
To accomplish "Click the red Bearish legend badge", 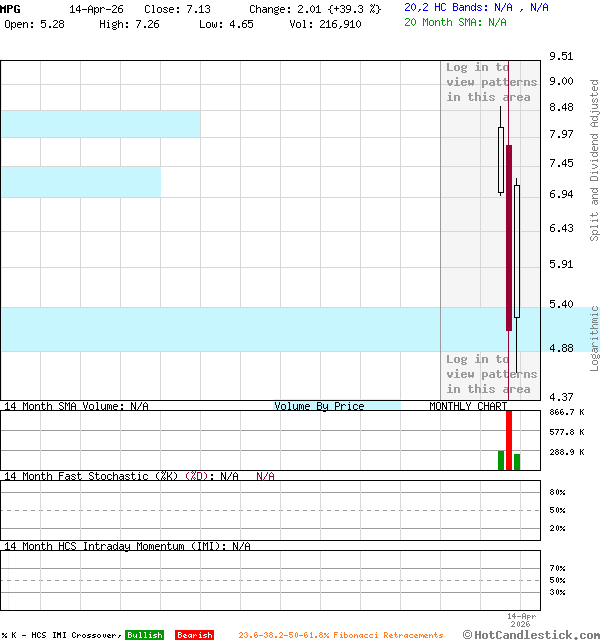I will click(x=194, y=635).
